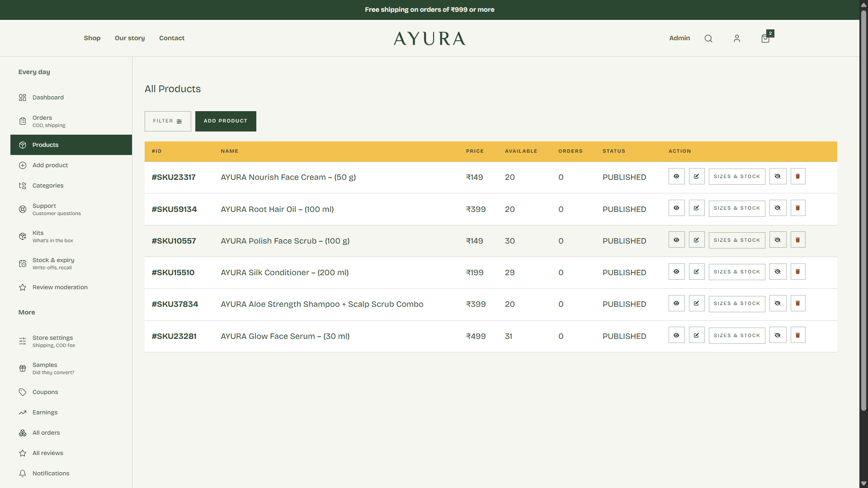Open Notifications in sidebar
The image size is (868, 488).
click(71, 474)
